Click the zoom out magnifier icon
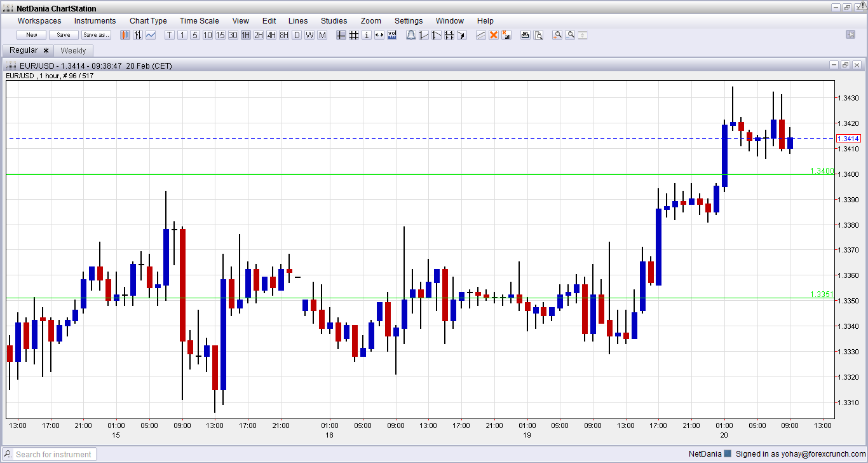Screen dimensions: 868x463 point(570,35)
